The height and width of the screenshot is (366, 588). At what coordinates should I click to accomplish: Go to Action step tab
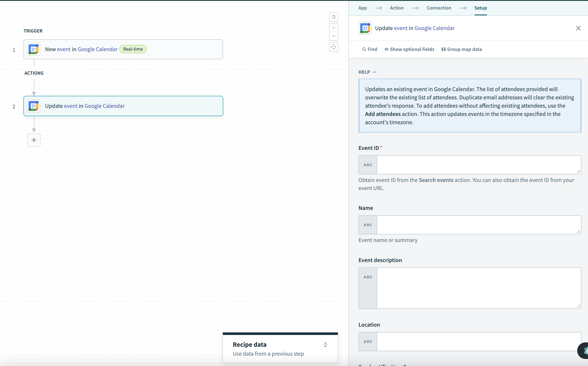pos(396,8)
